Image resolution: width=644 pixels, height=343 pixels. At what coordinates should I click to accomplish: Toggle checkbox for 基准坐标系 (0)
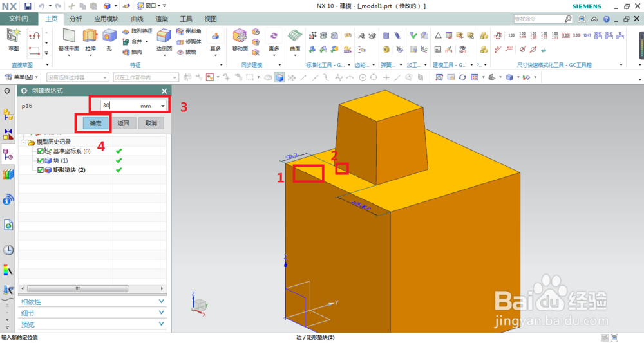[40, 151]
